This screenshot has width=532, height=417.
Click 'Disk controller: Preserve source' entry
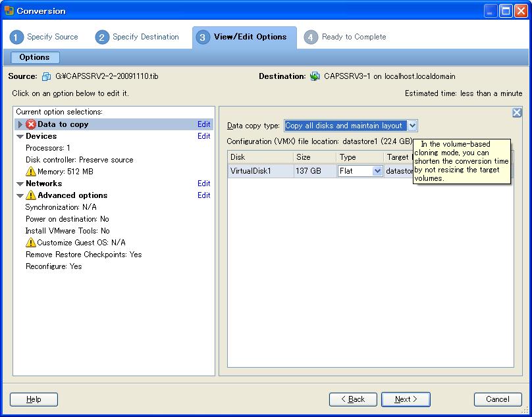click(x=80, y=160)
